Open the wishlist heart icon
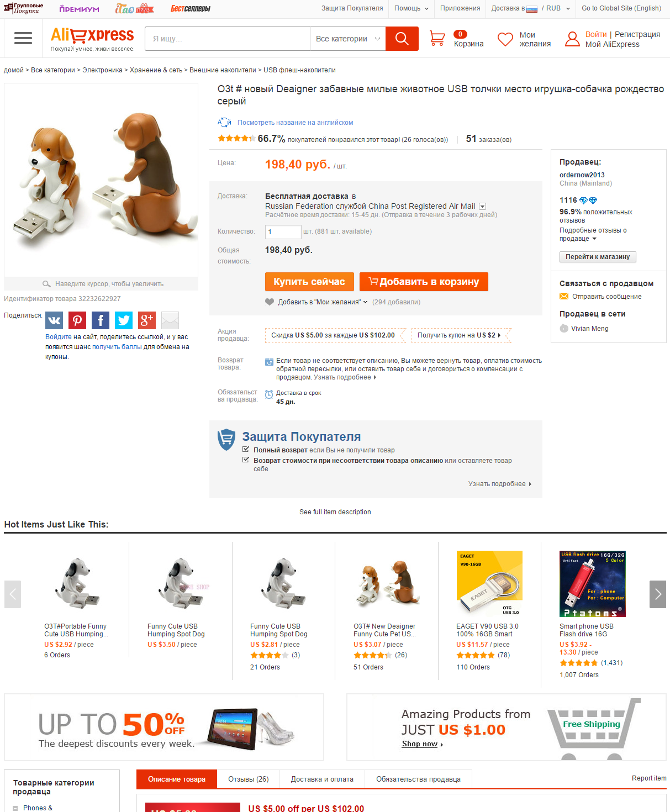This screenshot has width=670, height=812. [505, 39]
